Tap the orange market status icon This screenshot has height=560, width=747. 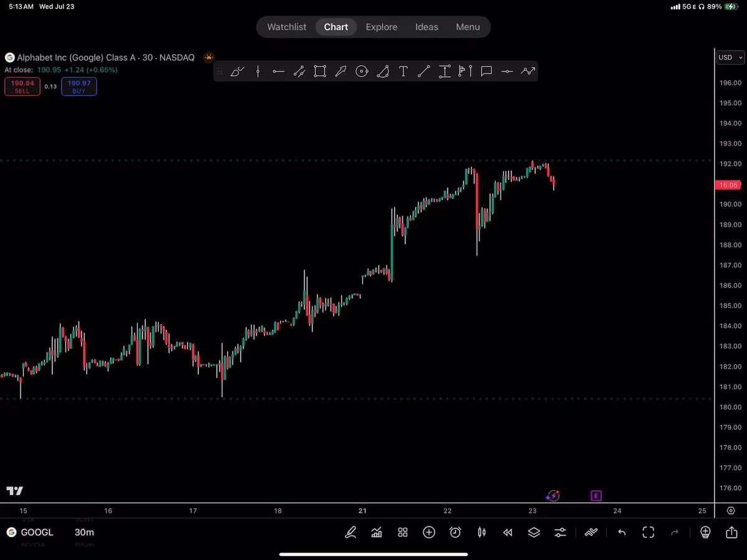coord(209,57)
